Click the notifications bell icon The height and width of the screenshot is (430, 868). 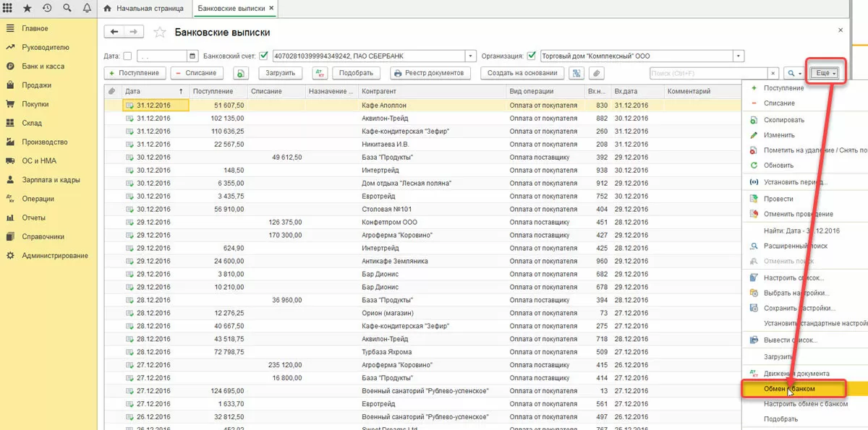(87, 8)
